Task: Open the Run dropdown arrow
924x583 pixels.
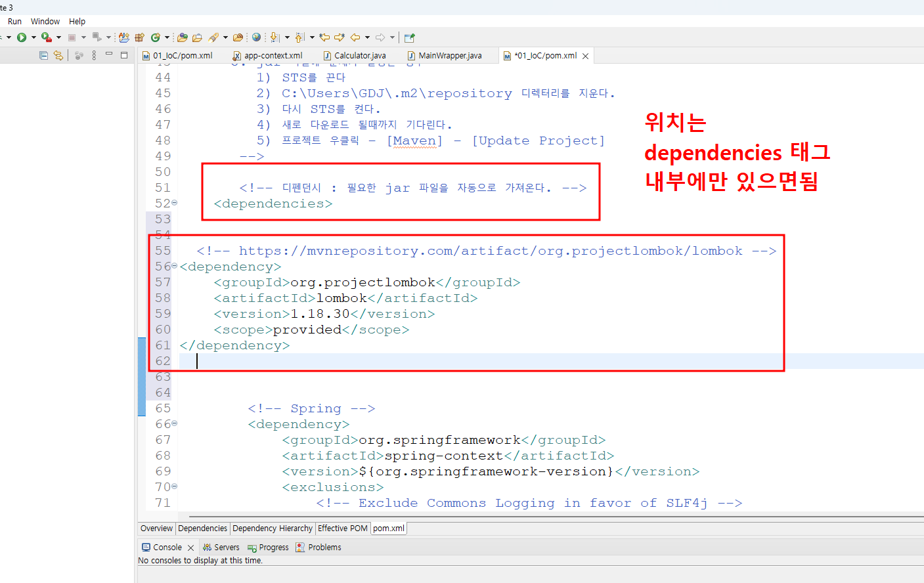Action: tap(33, 37)
